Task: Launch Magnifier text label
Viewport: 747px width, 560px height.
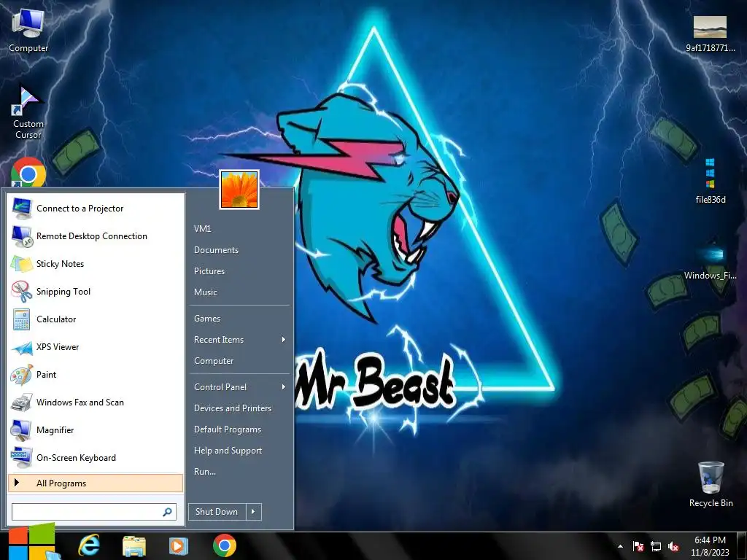Action: [55, 430]
